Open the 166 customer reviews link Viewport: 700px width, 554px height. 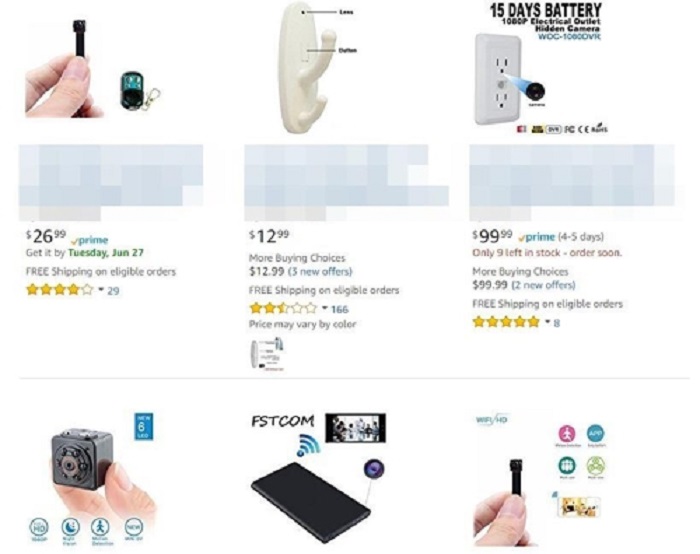(x=340, y=309)
